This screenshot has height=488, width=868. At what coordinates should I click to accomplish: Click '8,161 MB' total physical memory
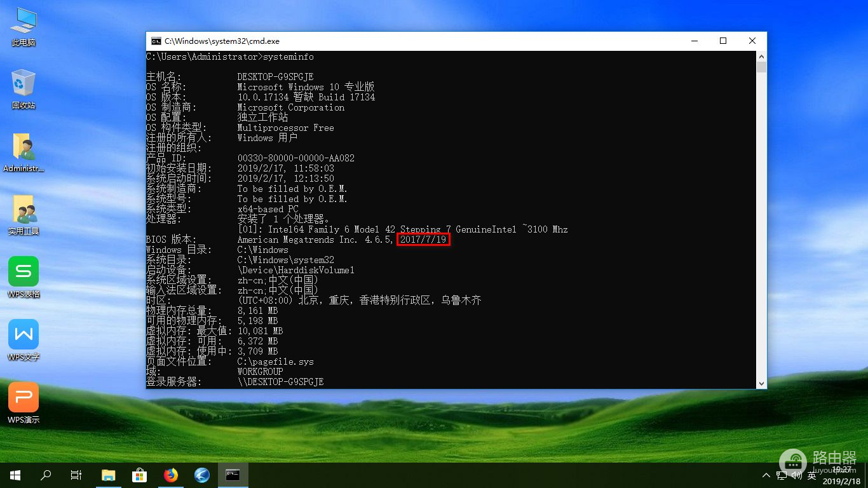(257, 311)
